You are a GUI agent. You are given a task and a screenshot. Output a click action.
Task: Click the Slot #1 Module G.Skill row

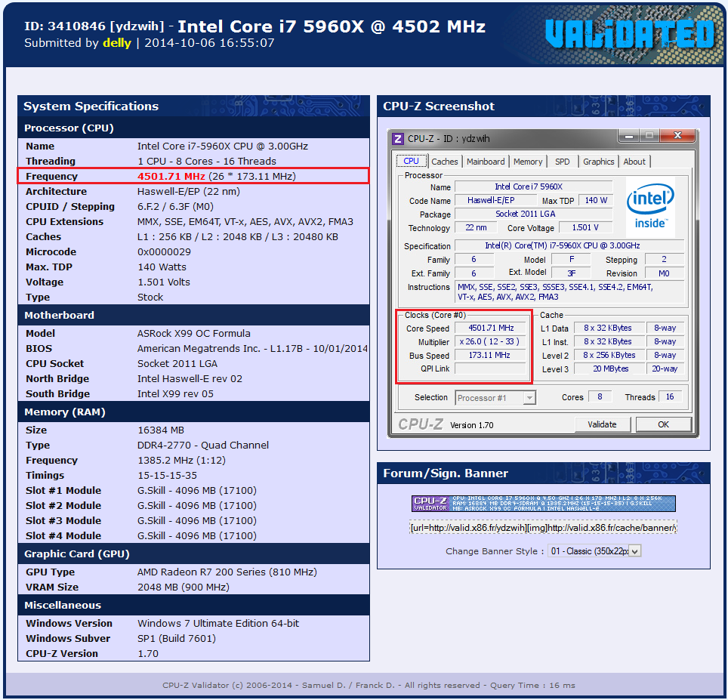(193, 491)
